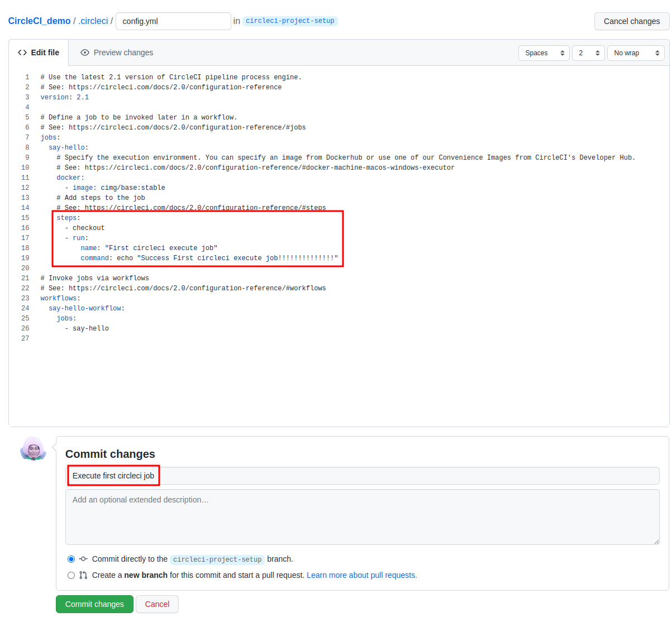Click the commit message field Execute first circleci job
The height and width of the screenshot is (627, 672).
point(363,476)
